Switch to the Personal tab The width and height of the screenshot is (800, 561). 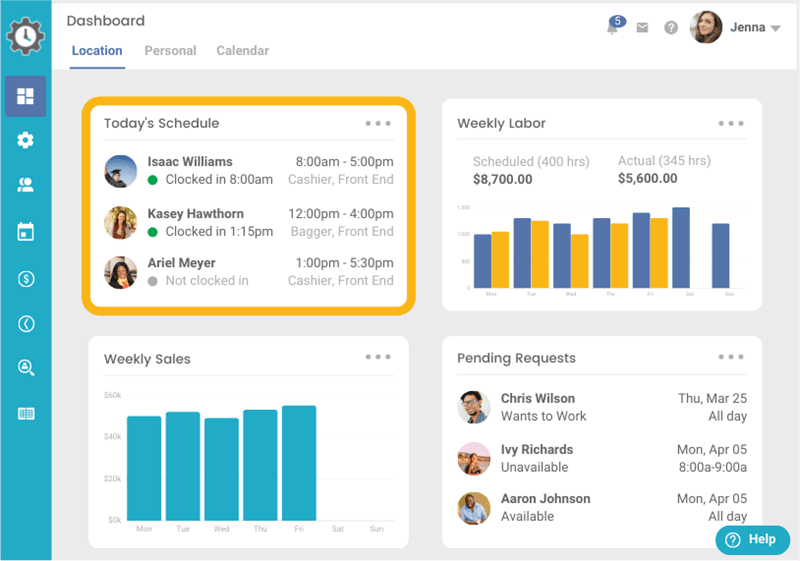point(170,51)
